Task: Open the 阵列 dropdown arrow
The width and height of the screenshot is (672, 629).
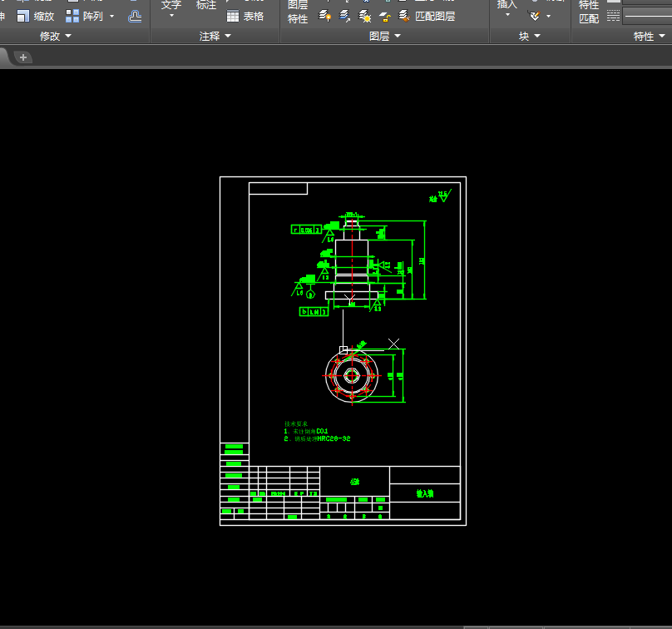Action: click(111, 17)
